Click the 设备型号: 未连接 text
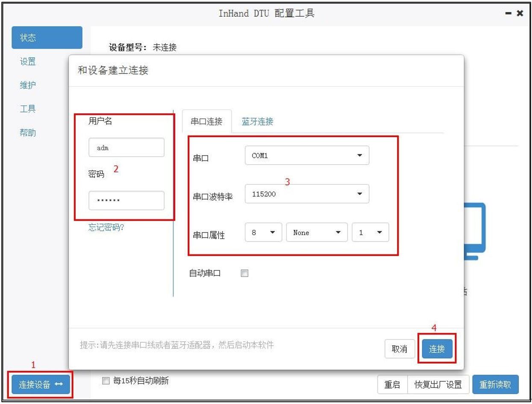The width and height of the screenshot is (532, 404). [143, 47]
